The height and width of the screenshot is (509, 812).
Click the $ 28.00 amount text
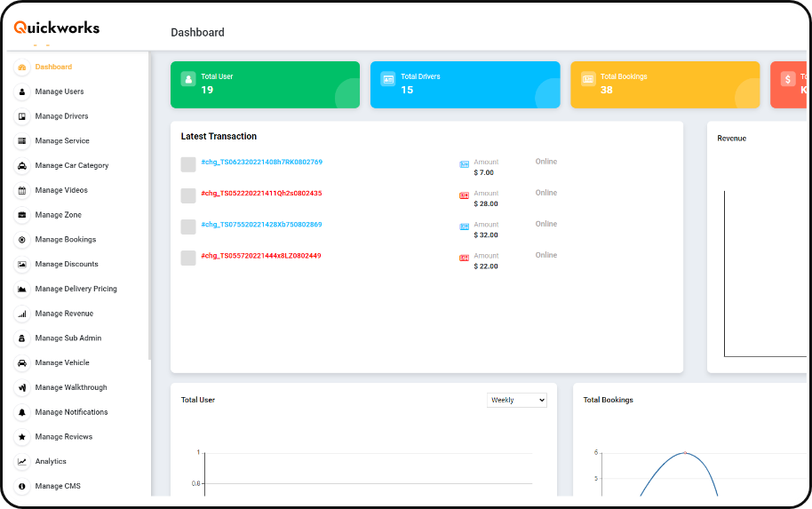[486, 204]
